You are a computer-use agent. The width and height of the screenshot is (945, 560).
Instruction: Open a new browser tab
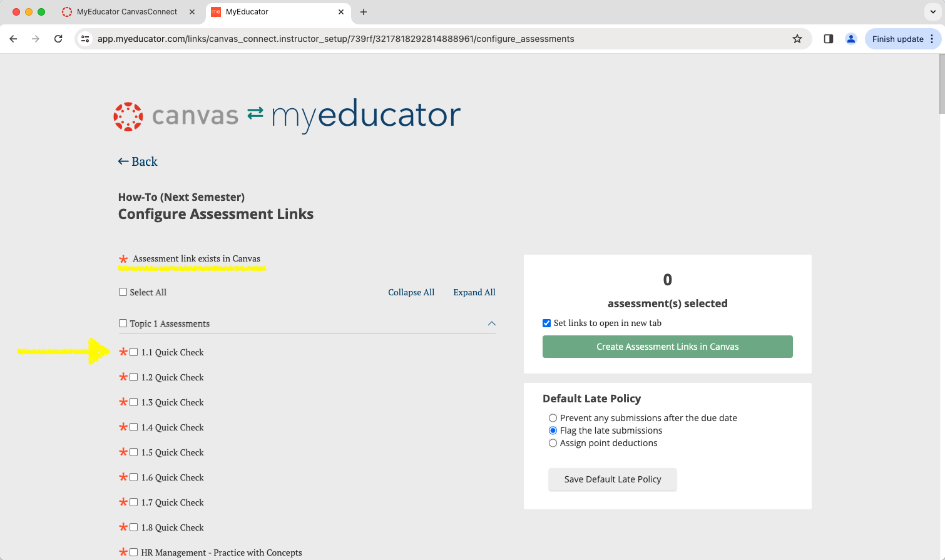point(364,12)
